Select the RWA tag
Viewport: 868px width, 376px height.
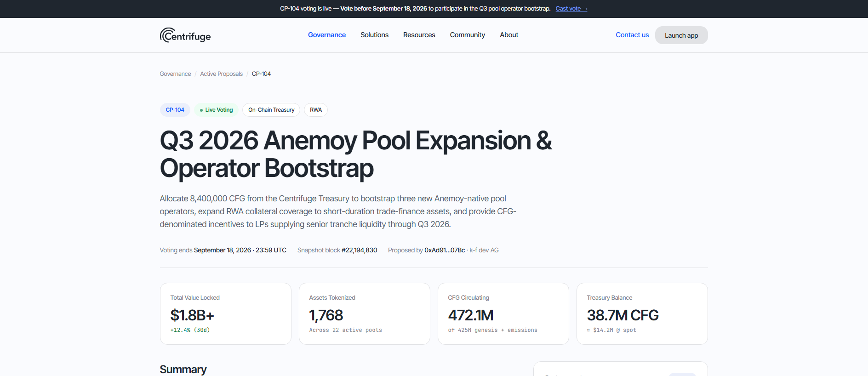click(x=316, y=110)
